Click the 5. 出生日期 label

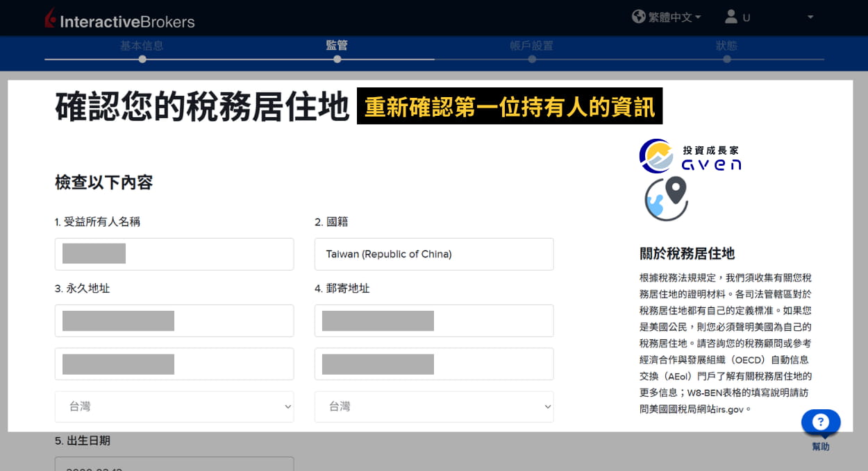[x=83, y=440]
